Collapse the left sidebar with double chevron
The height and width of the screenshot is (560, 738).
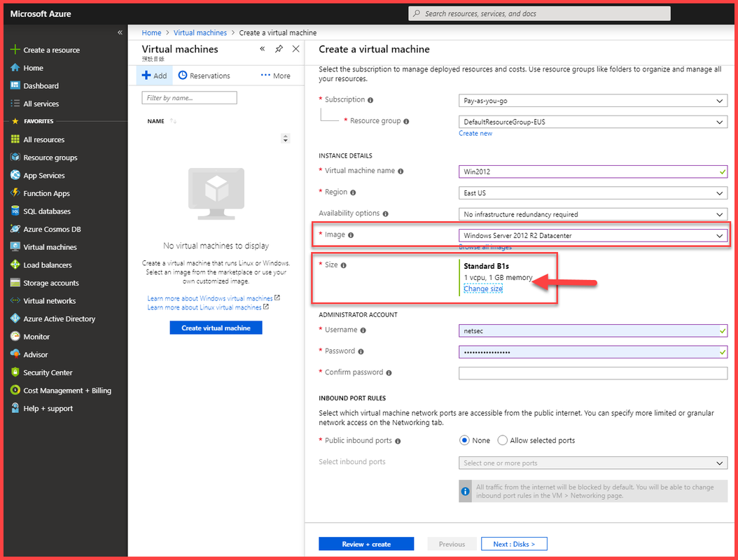click(x=120, y=32)
